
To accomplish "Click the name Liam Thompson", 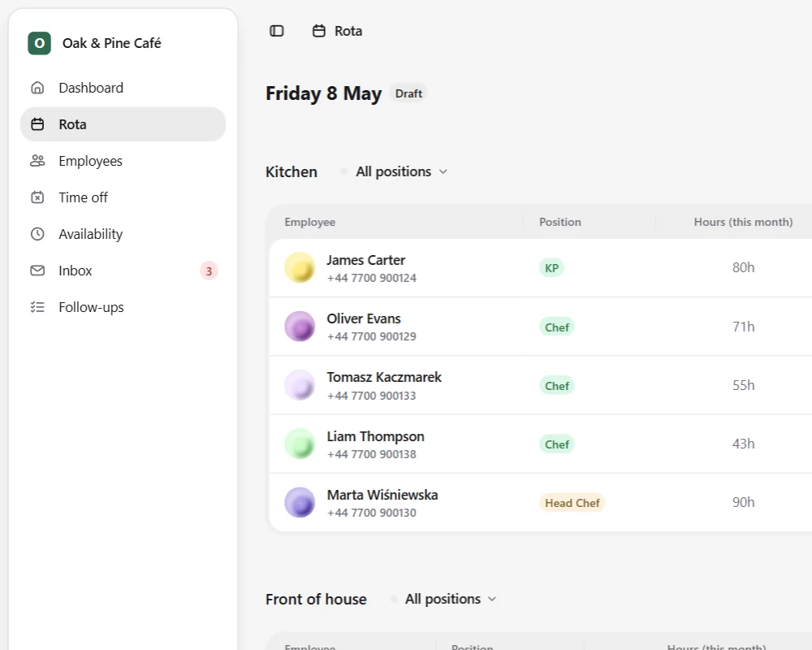I will (x=375, y=436).
